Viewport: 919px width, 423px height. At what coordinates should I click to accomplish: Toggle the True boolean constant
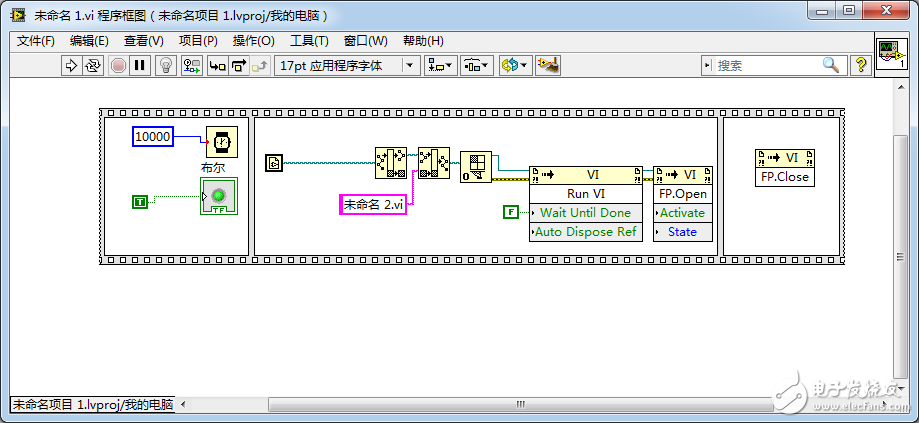pos(139,202)
